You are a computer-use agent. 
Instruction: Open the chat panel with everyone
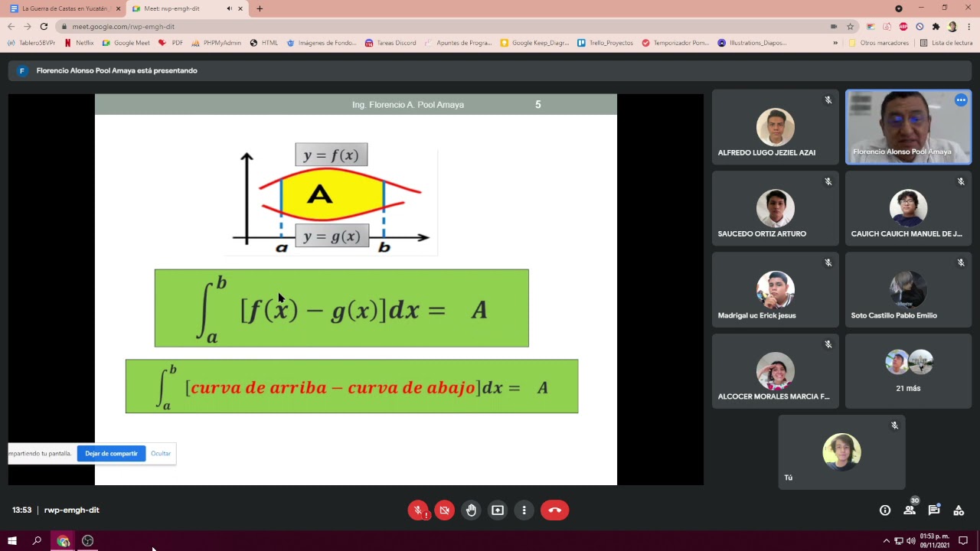click(934, 510)
